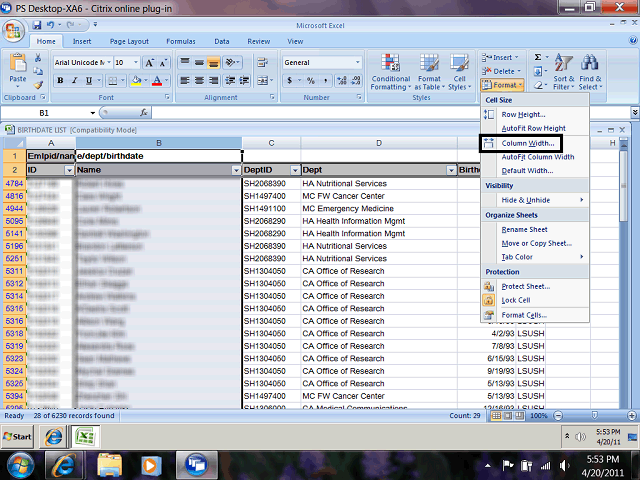The height and width of the screenshot is (480, 640).
Task: Click the Start button
Action: [18, 438]
